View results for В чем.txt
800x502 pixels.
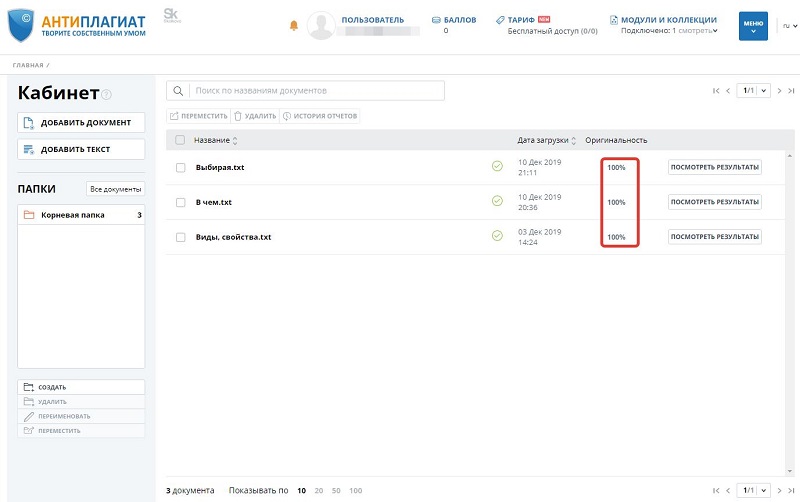point(715,202)
